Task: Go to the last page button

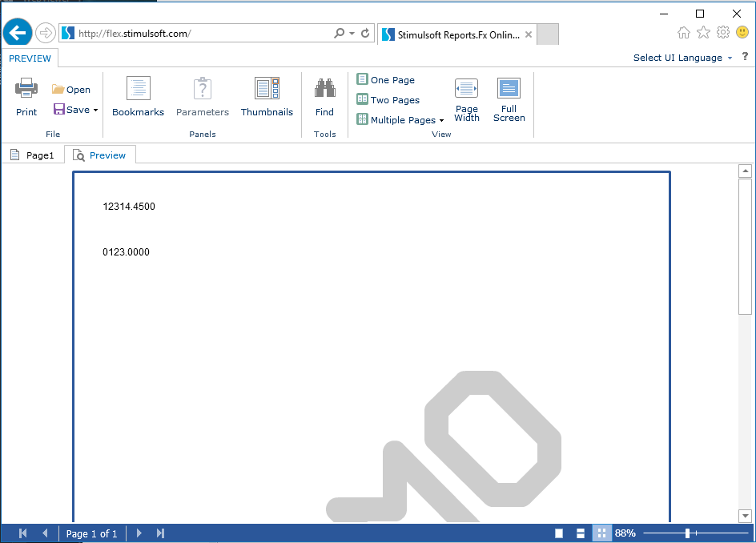Action: point(161,533)
